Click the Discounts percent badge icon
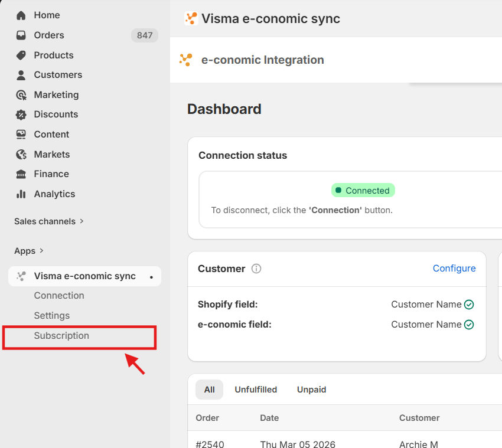Viewport: 502px width, 448px height. (21, 115)
